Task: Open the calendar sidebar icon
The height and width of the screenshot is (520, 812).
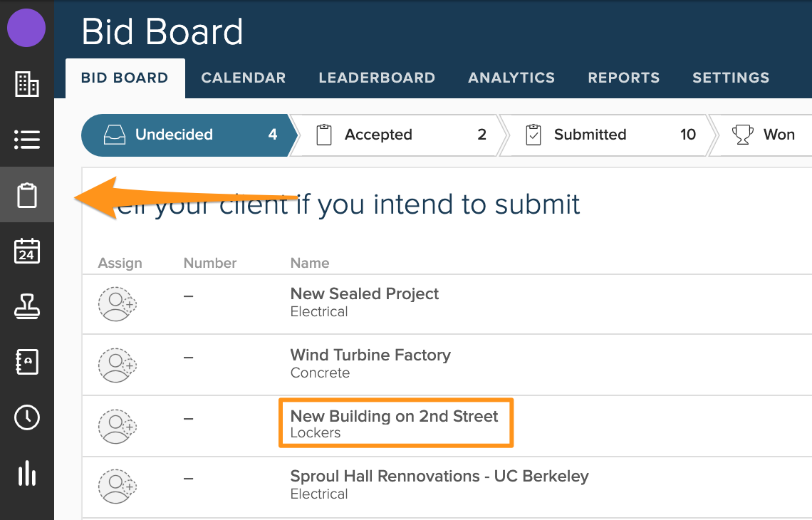Action: coord(27,251)
